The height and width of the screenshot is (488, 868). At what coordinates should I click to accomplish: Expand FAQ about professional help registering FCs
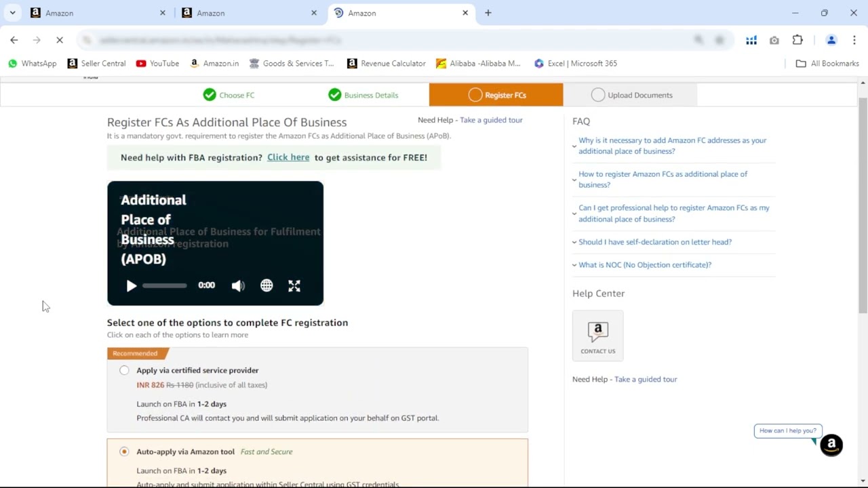coord(673,213)
